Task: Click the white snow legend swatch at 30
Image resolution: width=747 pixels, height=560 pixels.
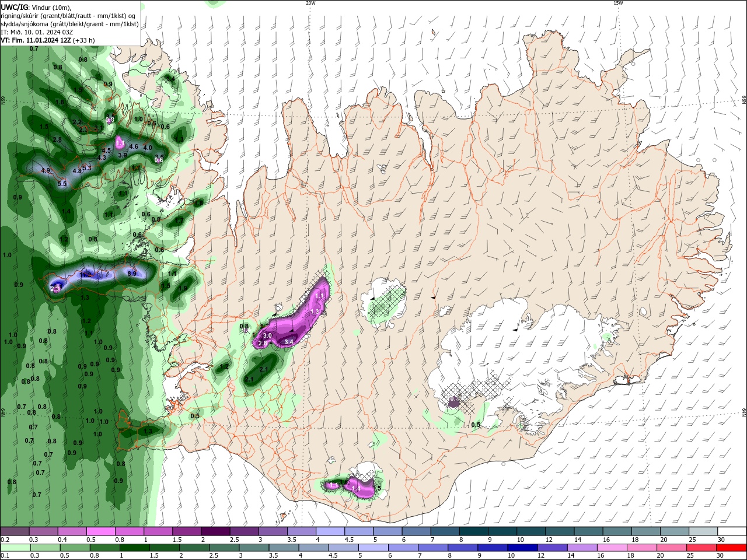Action: pyautogui.click(x=732, y=531)
